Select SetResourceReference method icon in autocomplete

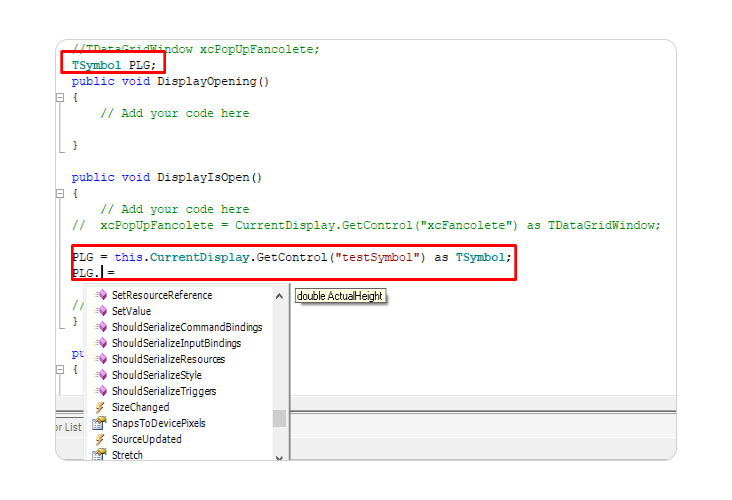click(101, 296)
